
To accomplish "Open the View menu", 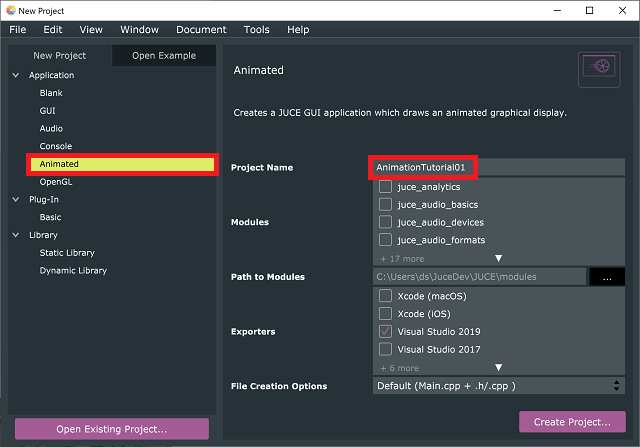I will [x=91, y=29].
